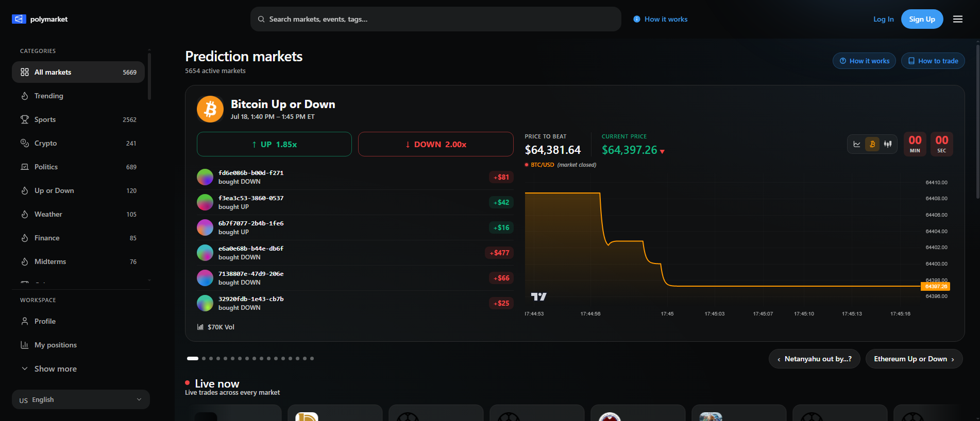Click the Log In link
This screenshot has width=980, height=421.
[x=883, y=19]
